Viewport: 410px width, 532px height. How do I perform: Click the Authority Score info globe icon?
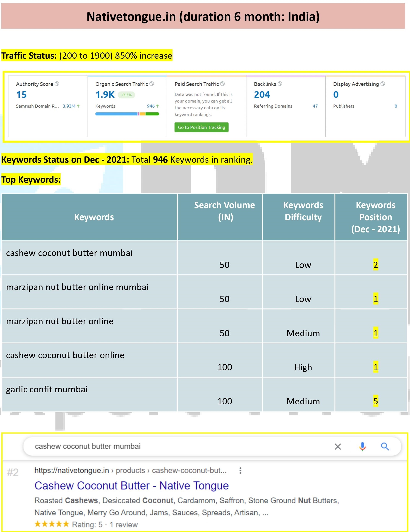tap(57, 84)
